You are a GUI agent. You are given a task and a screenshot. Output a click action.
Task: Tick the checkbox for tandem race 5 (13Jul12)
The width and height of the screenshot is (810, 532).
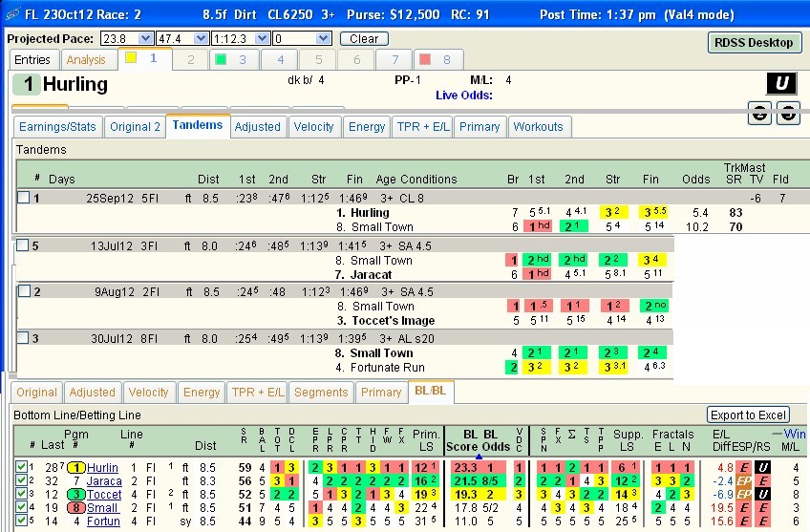22,245
